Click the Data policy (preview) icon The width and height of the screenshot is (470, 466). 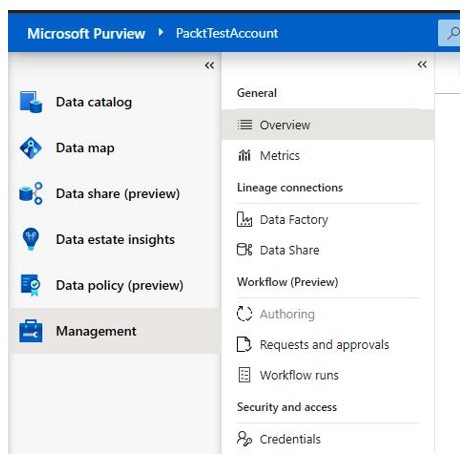tap(31, 285)
